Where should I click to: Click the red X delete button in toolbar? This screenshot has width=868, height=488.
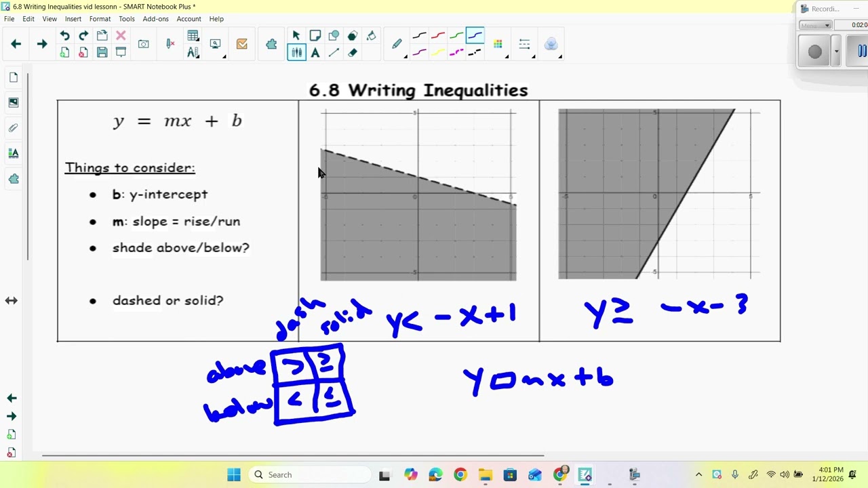[121, 36]
